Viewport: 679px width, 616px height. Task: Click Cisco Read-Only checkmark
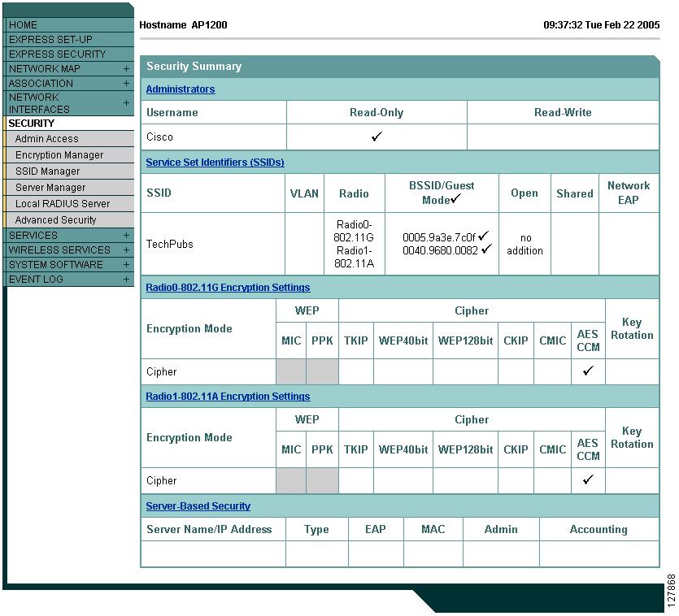click(376, 137)
